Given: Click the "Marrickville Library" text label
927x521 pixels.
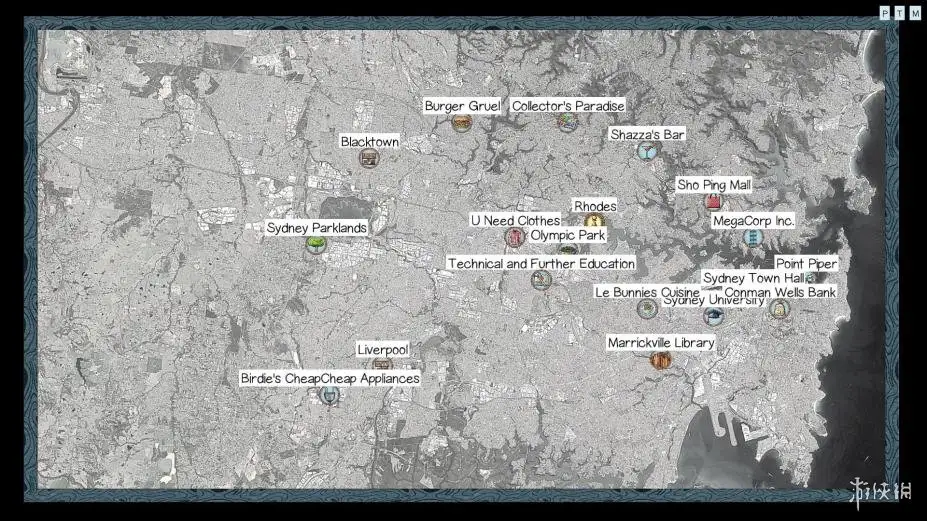Looking at the screenshot, I should pos(661,343).
